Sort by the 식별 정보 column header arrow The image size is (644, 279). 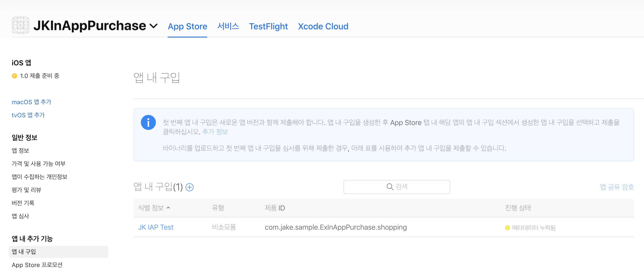coord(168,208)
